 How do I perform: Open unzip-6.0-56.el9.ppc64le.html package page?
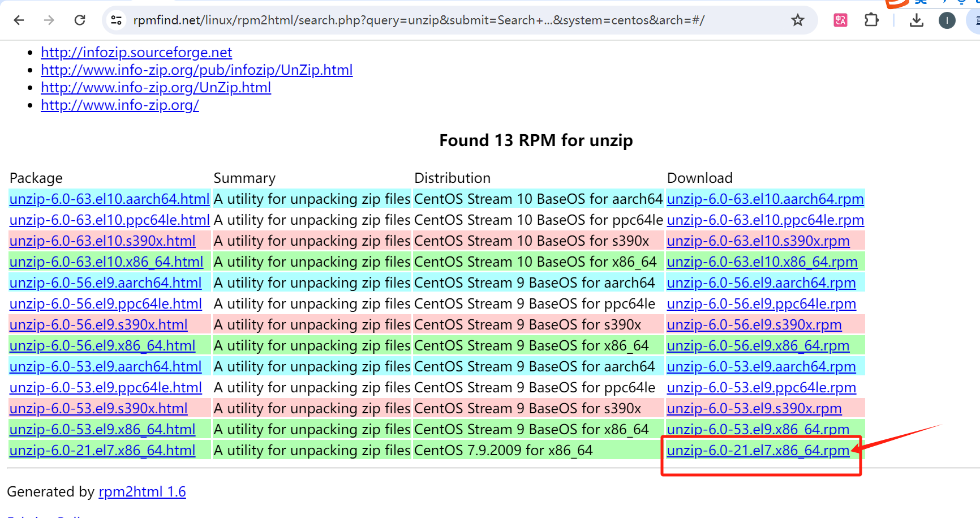pyautogui.click(x=106, y=303)
